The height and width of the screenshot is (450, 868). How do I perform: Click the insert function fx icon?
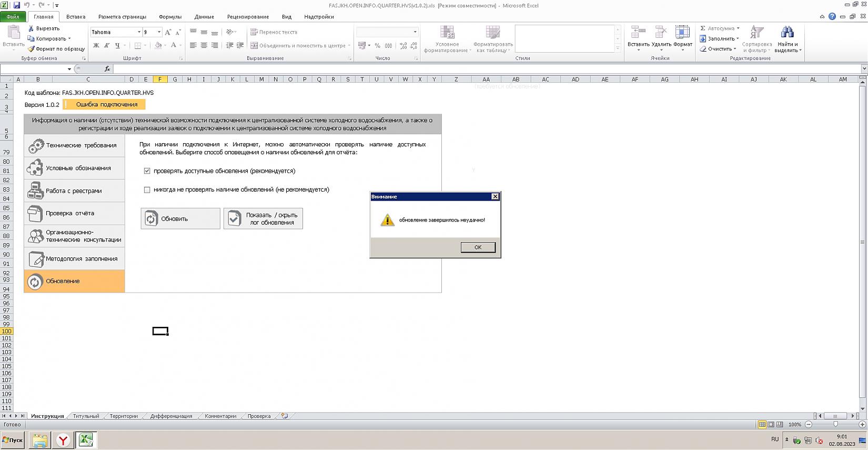(x=107, y=69)
